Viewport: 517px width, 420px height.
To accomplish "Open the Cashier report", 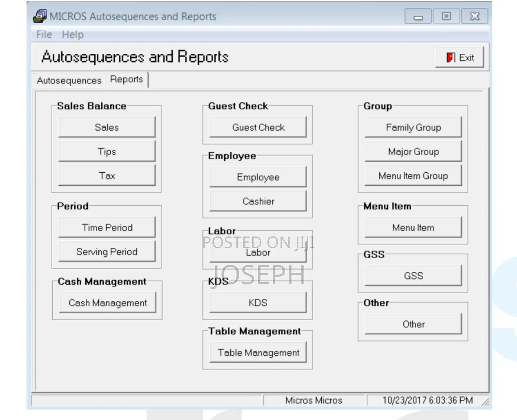I will coord(258,201).
